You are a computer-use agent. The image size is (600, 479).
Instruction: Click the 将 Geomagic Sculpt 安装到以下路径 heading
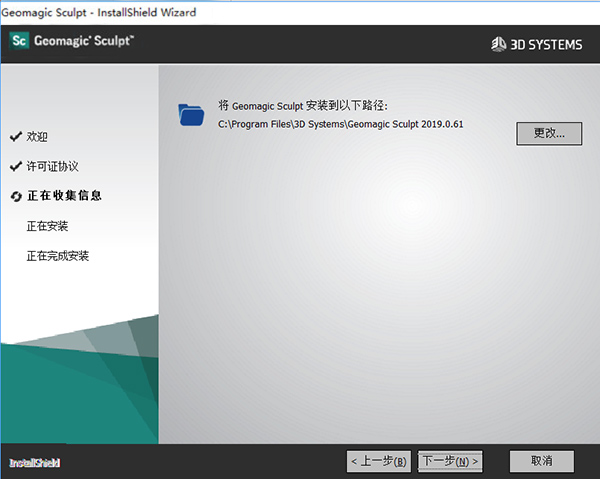[303, 106]
